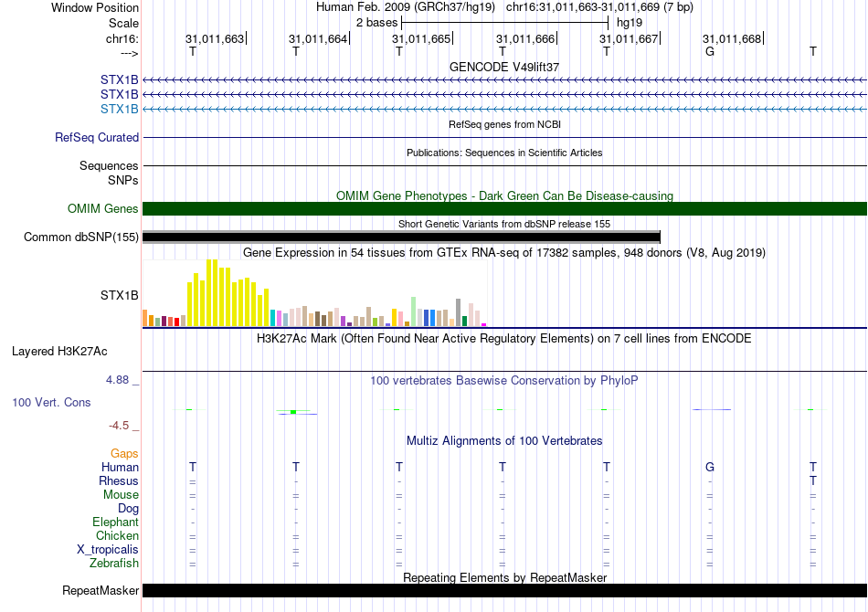
Task: Click the 'OMIM Gene Phenotypes' track title
Action: coord(504,195)
